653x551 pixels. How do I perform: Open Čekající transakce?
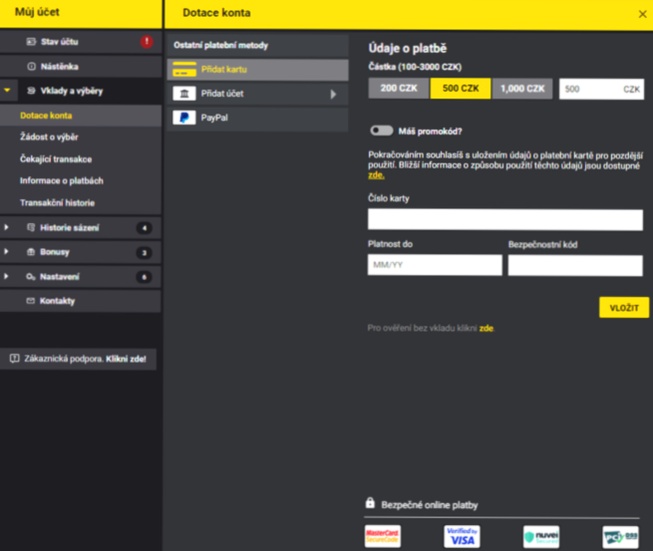pos(56,159)
